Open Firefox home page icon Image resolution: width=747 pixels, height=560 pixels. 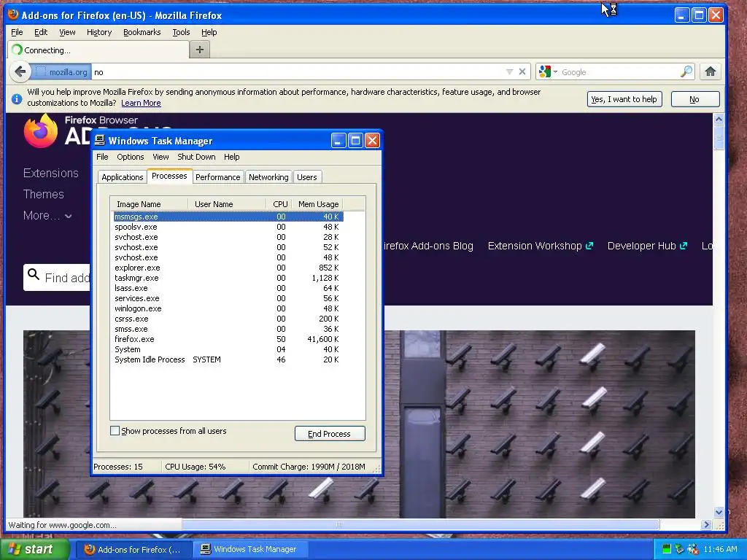[x=711, y=72]
